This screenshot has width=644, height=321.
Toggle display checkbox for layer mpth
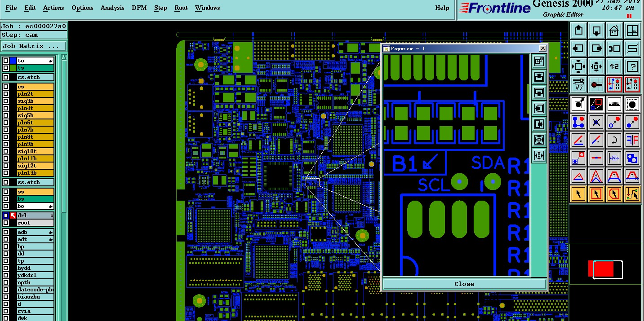tap(6, 282)
